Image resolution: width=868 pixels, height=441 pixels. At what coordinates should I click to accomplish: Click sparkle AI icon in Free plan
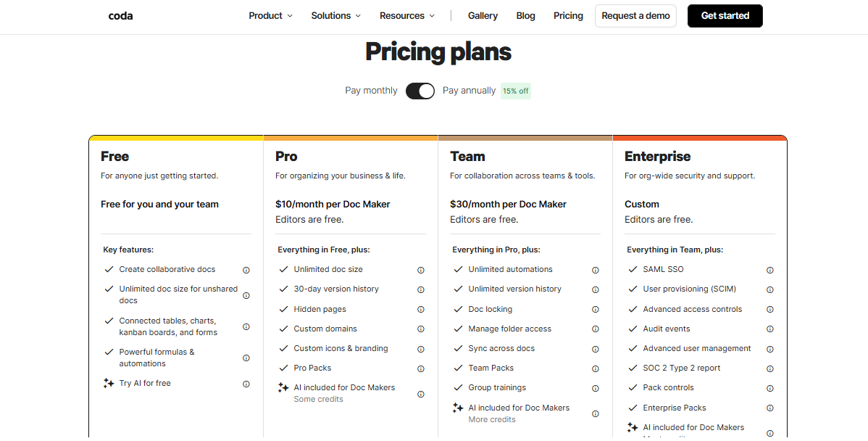pos(109,383)
